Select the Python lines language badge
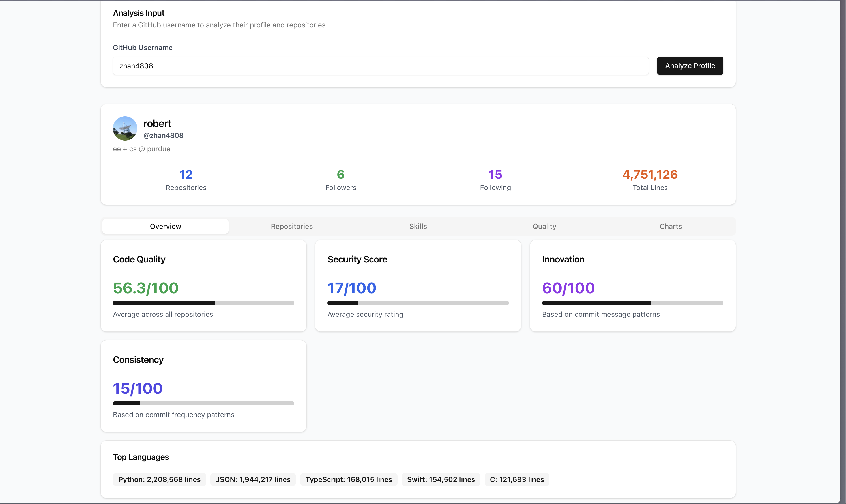 point(159,479)
